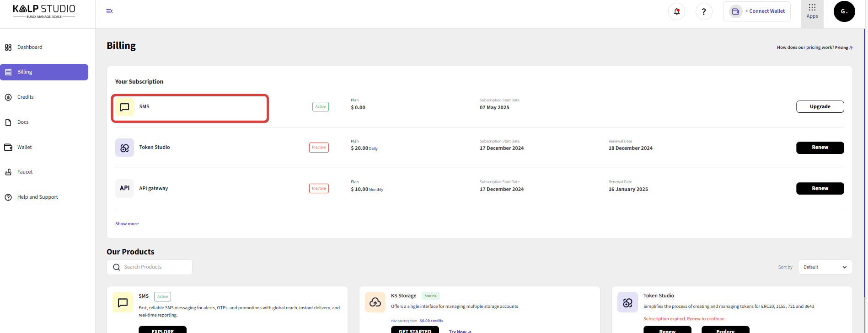Open the Faucet sidebar item
Viewport: 868px width, 333px height.
point(25,172)
